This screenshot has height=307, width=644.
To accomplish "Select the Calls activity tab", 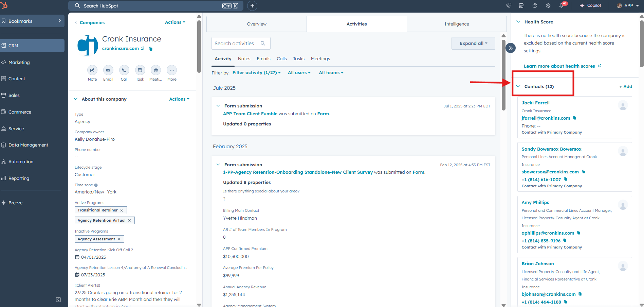I will point(282,59).
